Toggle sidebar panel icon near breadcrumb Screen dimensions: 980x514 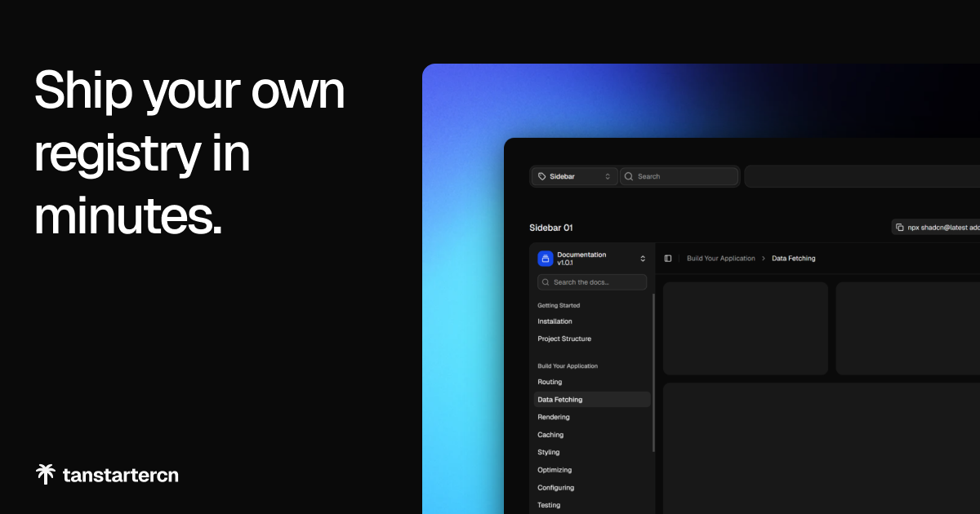[x=668, y=259]
